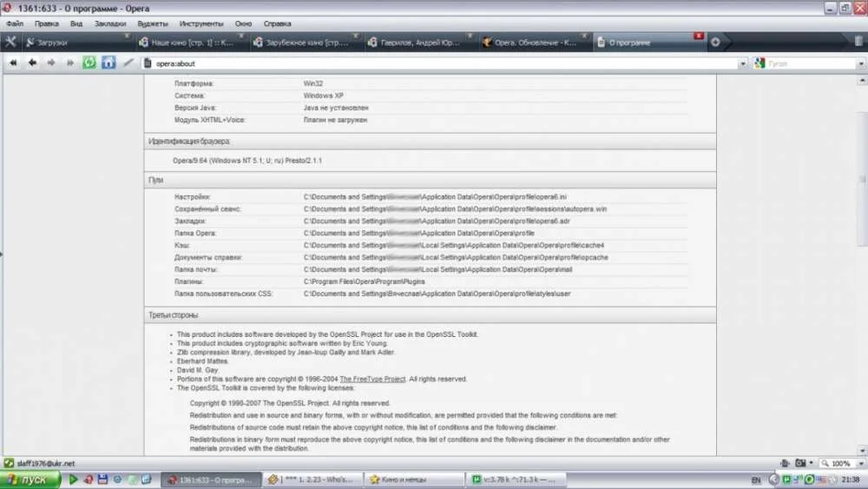Click the opera6.ini settings path

pos(435,197)
